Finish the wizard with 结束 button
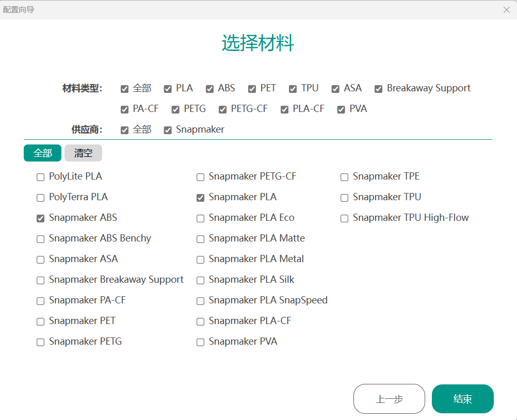The width and height of the screenshot is (517, 420). click(463, 399)
